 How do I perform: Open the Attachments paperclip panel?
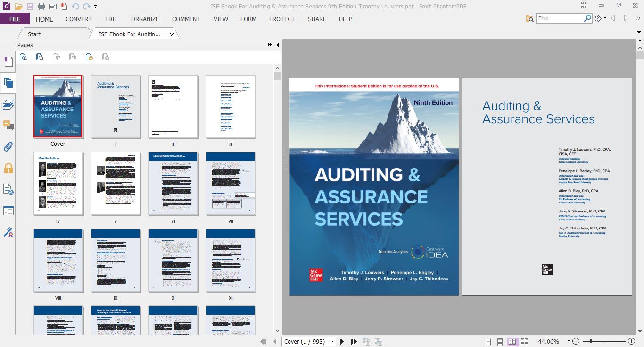pos(8,147)
